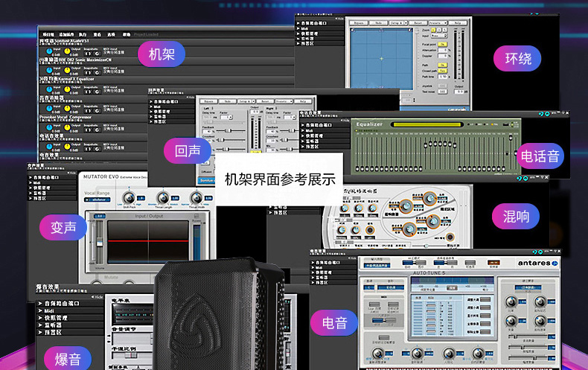This screenshot has width=588, height=370.
Task: Click blue Input knob of Sonic Maximizer row
Action: [49, 70]
